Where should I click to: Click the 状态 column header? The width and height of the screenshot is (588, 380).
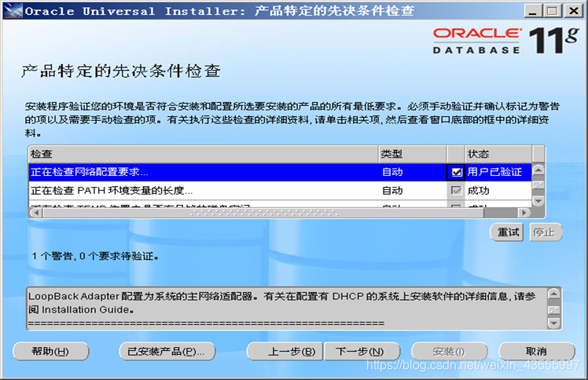[498, 154]
